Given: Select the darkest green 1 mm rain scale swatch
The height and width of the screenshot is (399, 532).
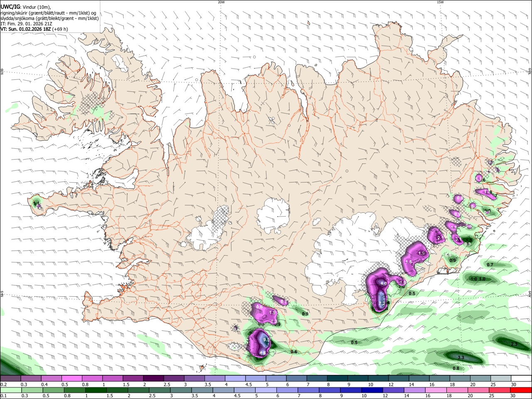Looking at the screenshot, I should [x=96, y=390].
